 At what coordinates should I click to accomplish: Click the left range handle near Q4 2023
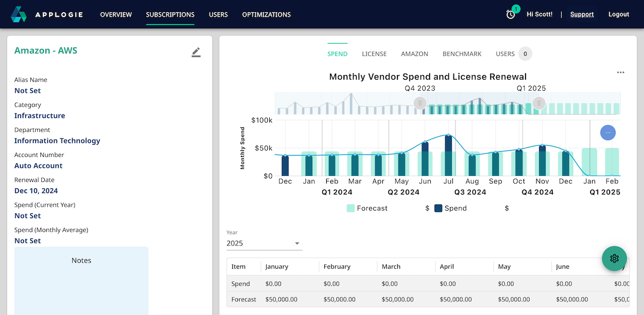pos(420,103)
